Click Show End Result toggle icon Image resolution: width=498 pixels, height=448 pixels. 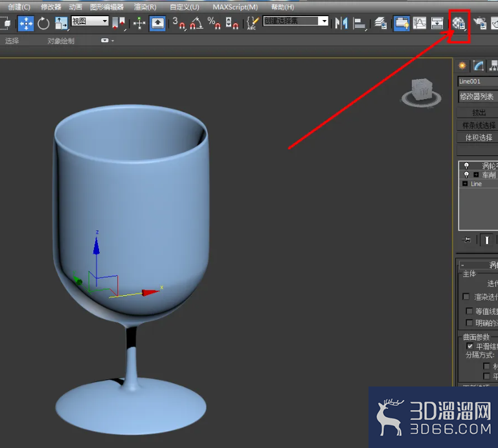[x=486, y=240]
